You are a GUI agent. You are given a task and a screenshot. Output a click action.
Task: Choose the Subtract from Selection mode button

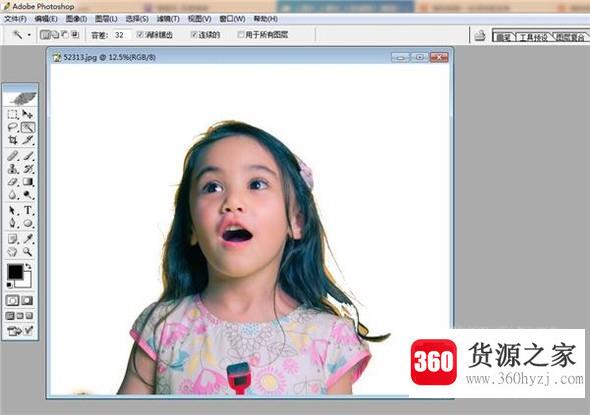pos(65,35)
